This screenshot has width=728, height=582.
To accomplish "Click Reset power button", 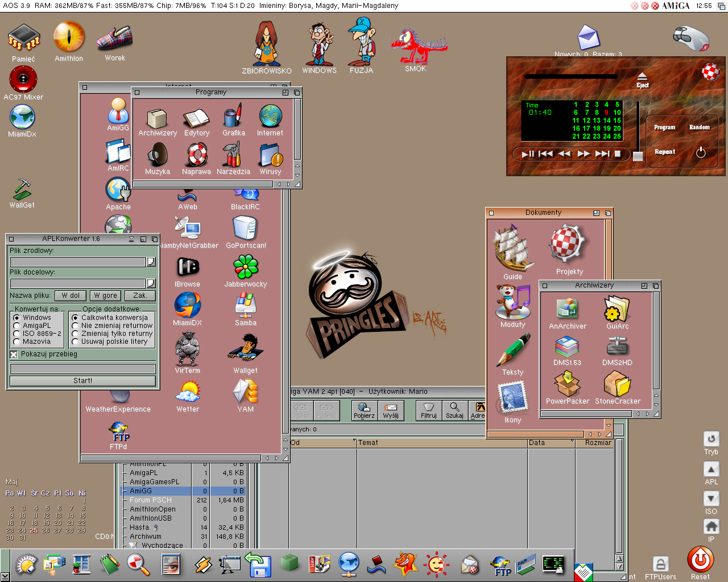I will [700, 560].
